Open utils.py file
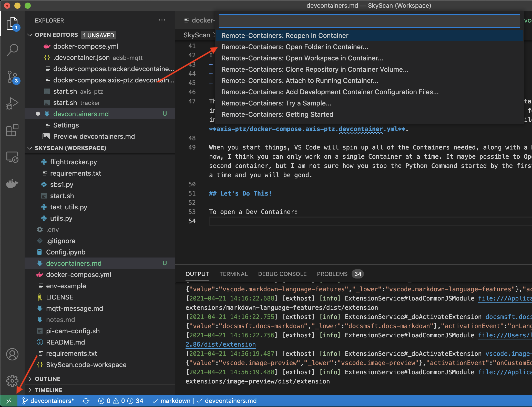This screenshot has width=532, height=407. pyautogui.click(x=100, y=218)
